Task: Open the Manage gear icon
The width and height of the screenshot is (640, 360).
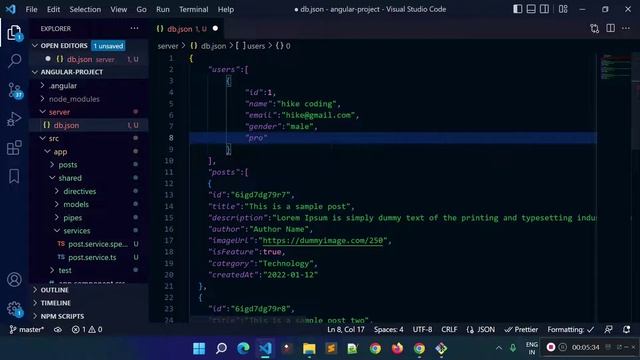Action: [x=14, y=309]
